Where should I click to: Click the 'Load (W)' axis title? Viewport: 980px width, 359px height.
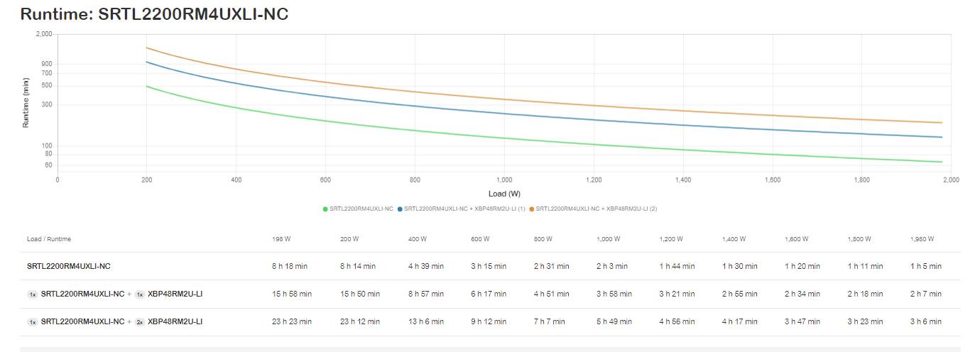(x=504, y=194)
